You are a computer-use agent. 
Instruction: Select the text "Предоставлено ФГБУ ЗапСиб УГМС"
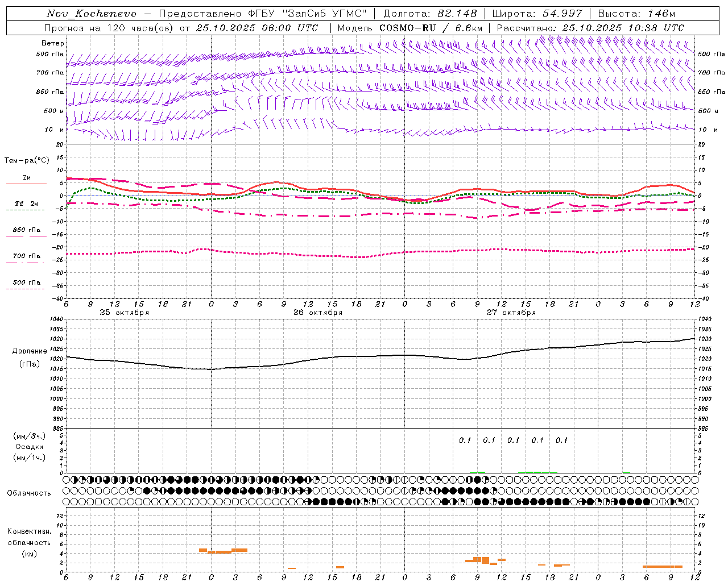[x=263, y=14]
